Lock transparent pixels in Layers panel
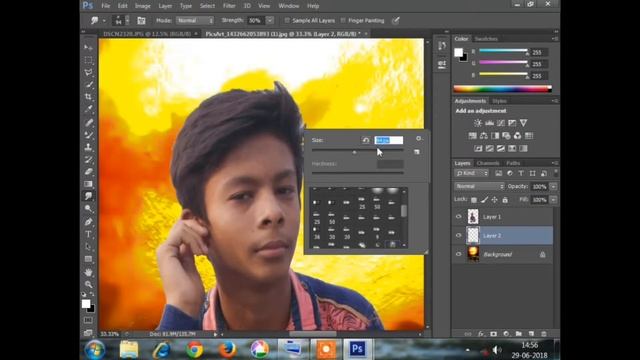Image resolution: width=640 pixels, height=360 pixels. point(473,200)
